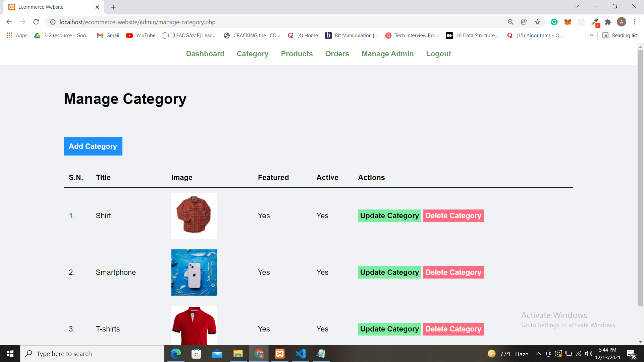Delete the Smartphone category
This screenshot has height=362, width=644.
(453, 272)
